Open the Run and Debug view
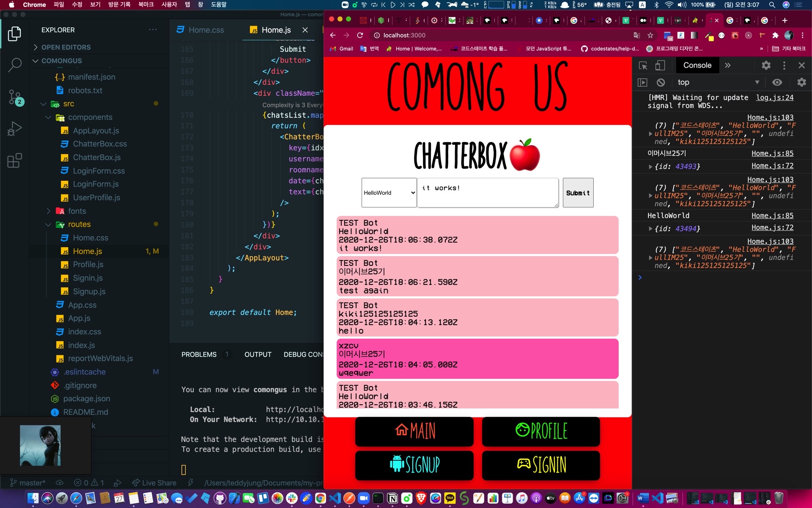Viewport: 812px width, 508px height. [x=15, y=129]
